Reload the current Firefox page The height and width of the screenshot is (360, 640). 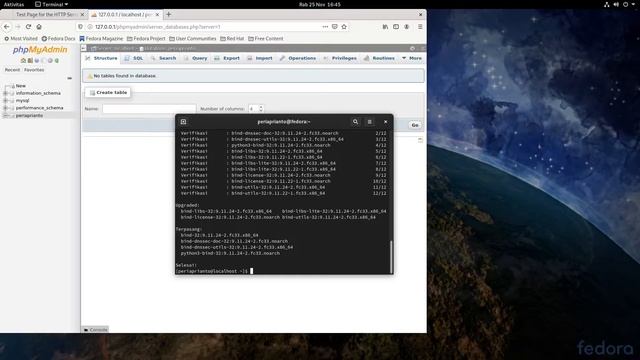tap(28, 27)
